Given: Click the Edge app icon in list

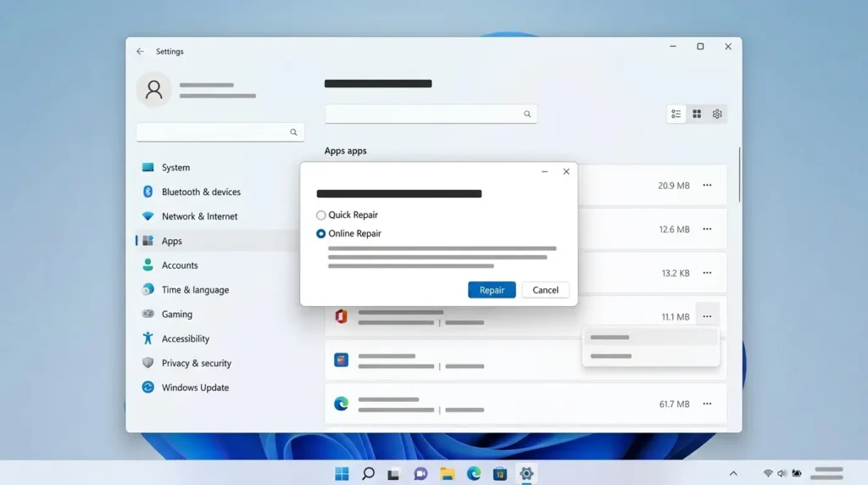Looking at the screenshot, I should click(341, 404).
